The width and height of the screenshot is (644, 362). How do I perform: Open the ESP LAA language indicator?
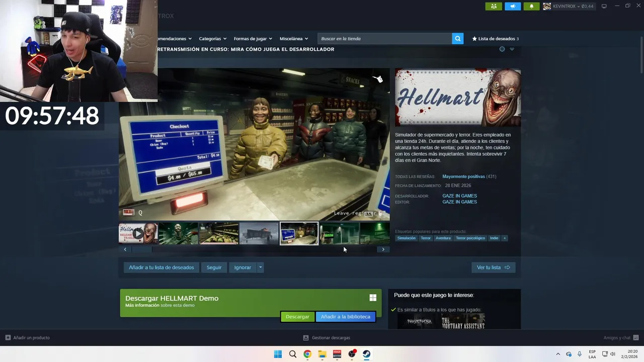(x=592, y=354)
